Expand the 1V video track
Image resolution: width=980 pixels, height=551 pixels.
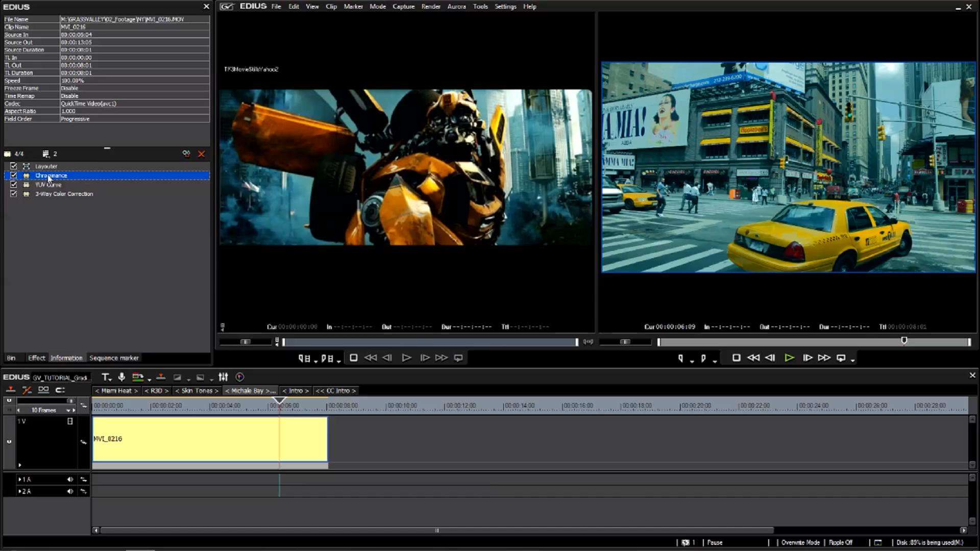click(x=19, y=465)
